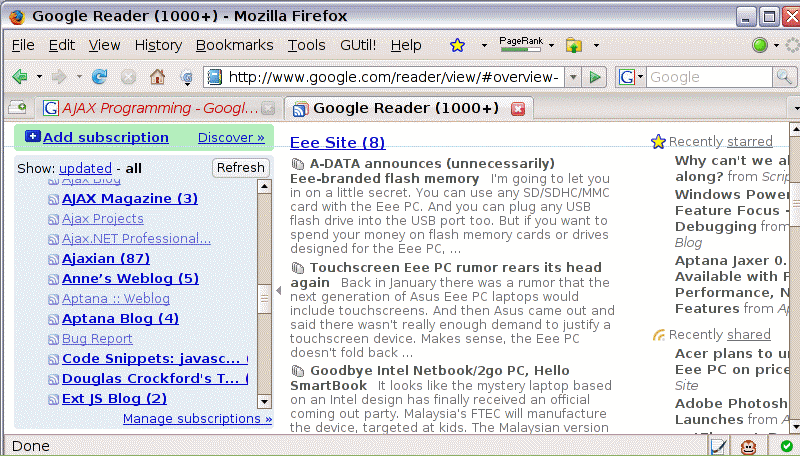Open the Edit menu
Screen dimensions: 800x456
(62, 45)
